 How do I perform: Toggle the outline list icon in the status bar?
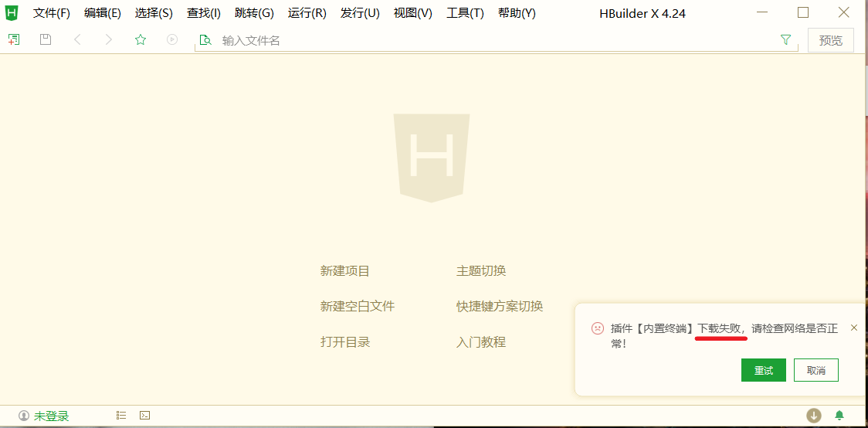(x=121, y=415)
